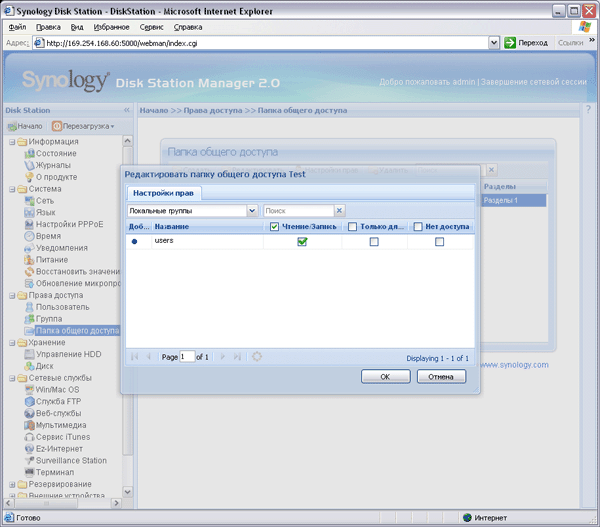Open the Сеть network icon

click(x=29, y=201)
